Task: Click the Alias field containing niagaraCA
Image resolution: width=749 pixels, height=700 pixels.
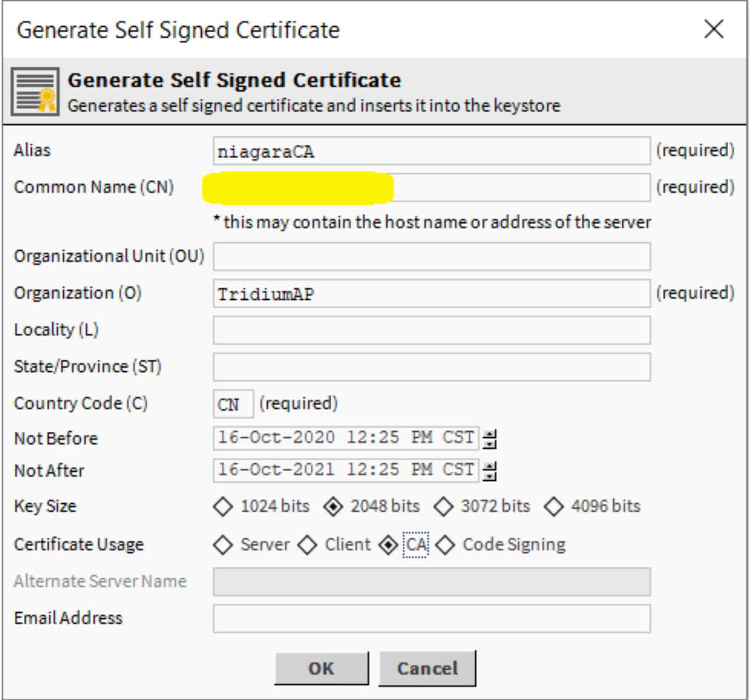Action: click(431, 151)
